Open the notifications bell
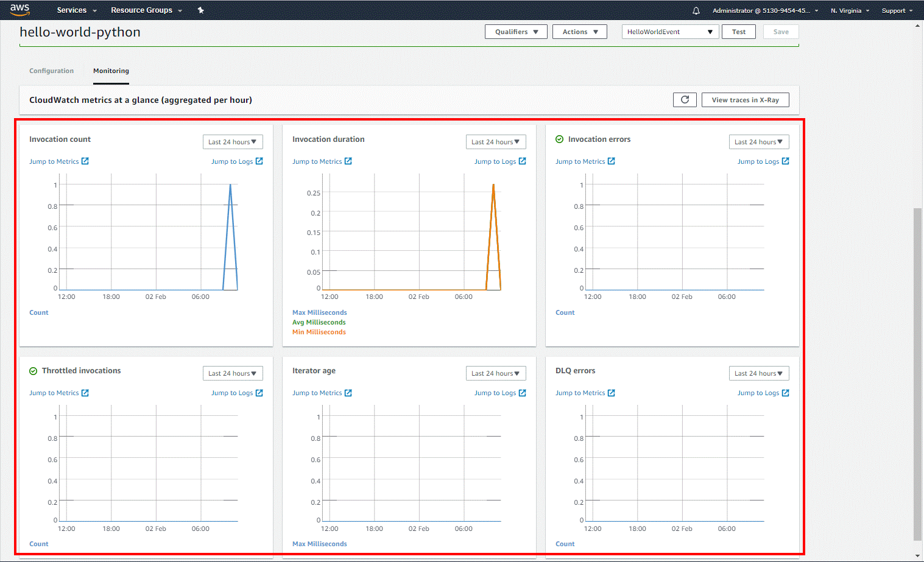924x562 pixels. click(x=696, y=10)
